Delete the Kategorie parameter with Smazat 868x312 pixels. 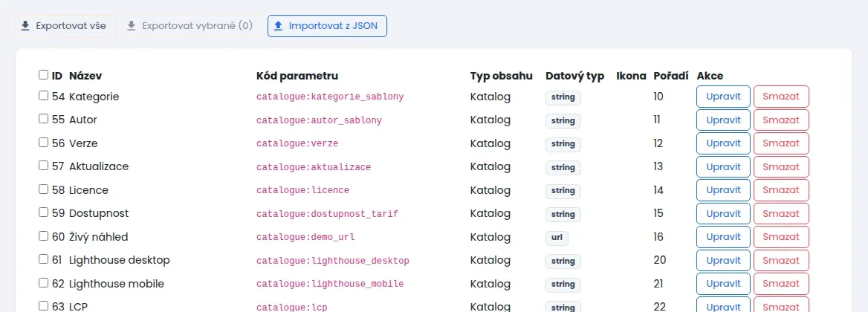[x=781, y=97]
